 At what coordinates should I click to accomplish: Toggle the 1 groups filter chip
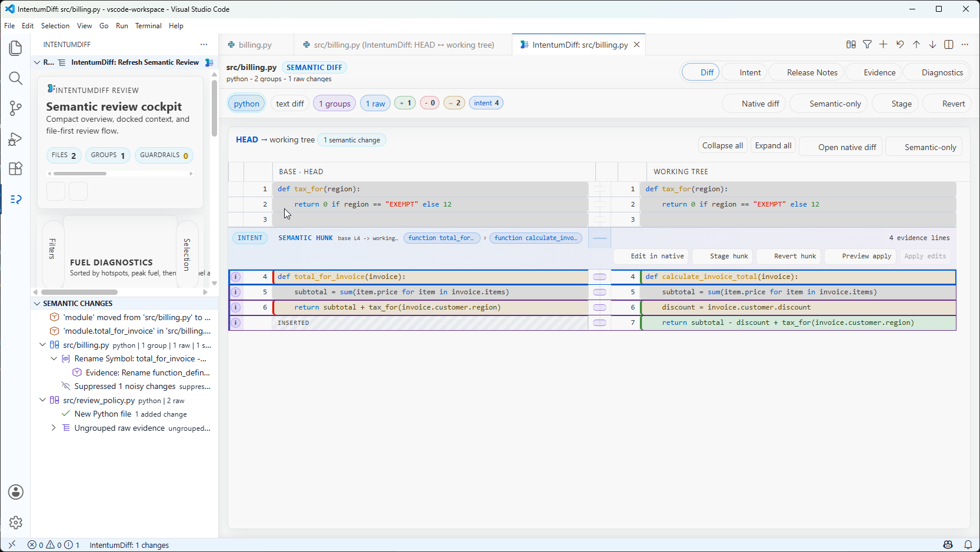(x=335, y=104)
